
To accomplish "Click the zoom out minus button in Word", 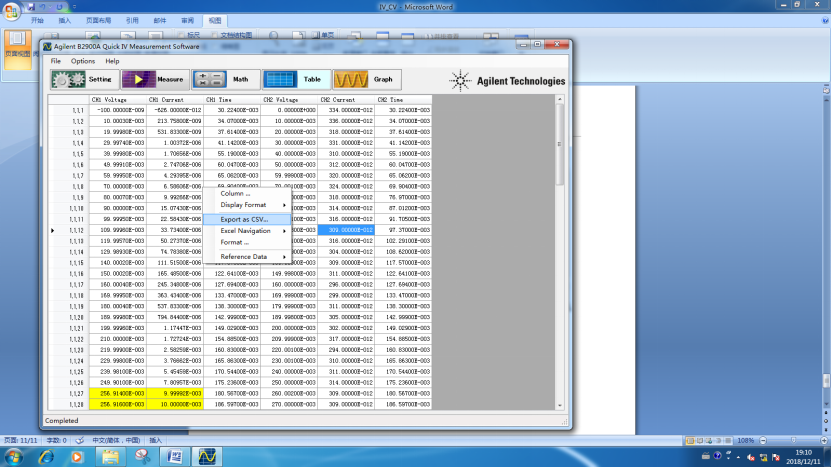I will [x=763, y=440].
